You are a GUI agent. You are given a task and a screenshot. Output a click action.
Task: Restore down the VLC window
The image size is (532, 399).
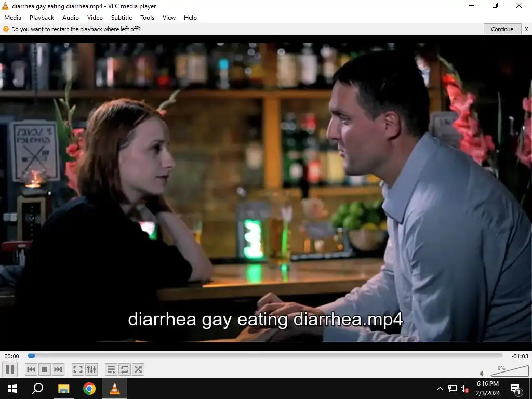tap(495, 6)
